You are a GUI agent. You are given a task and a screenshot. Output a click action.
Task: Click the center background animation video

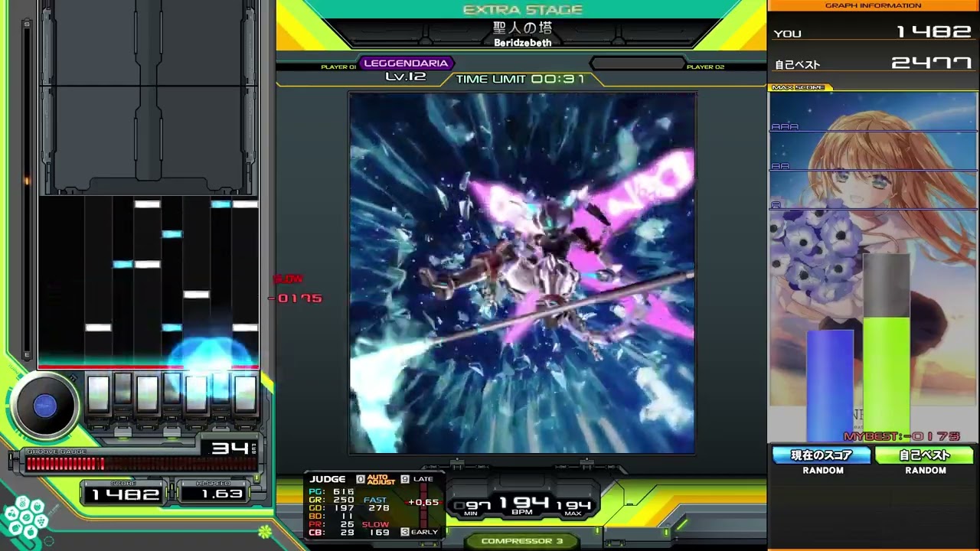pos(523,273)
